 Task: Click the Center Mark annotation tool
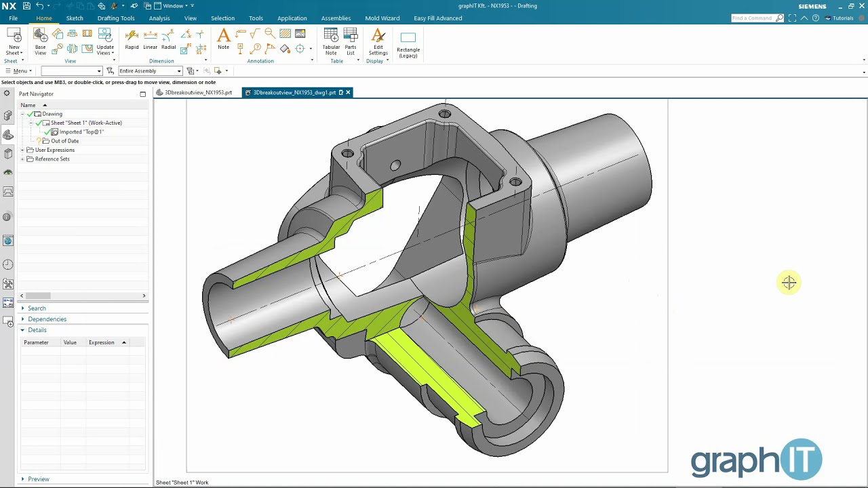[300, 48]
